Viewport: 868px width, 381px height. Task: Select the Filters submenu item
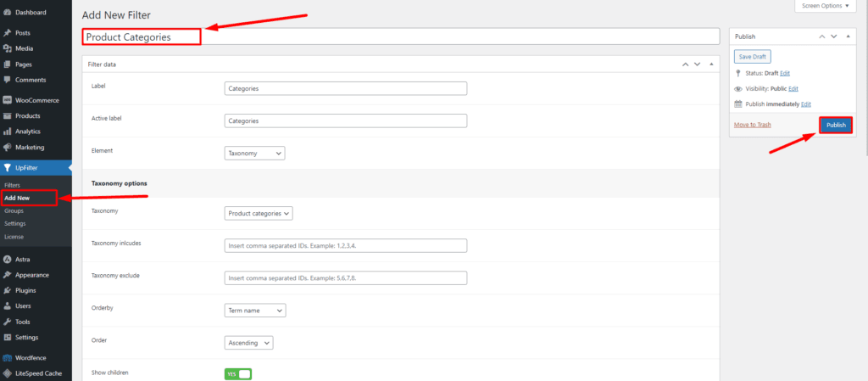point(12,185)
